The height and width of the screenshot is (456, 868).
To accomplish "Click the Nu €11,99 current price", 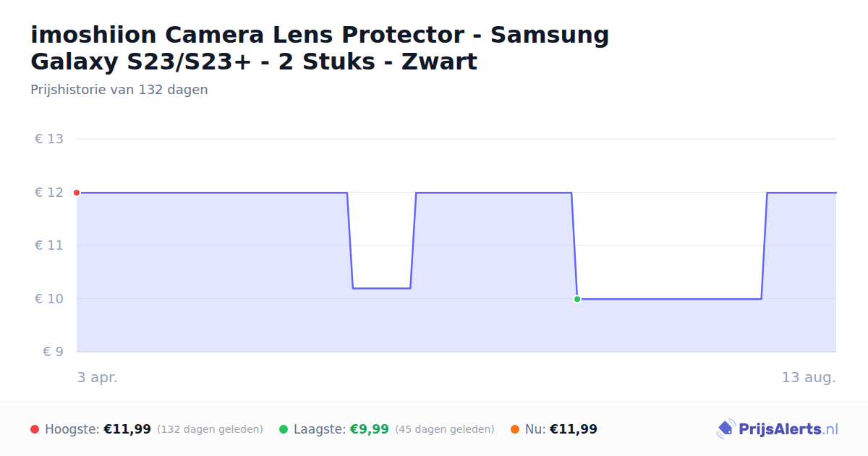I will click(x=574, y=429).
